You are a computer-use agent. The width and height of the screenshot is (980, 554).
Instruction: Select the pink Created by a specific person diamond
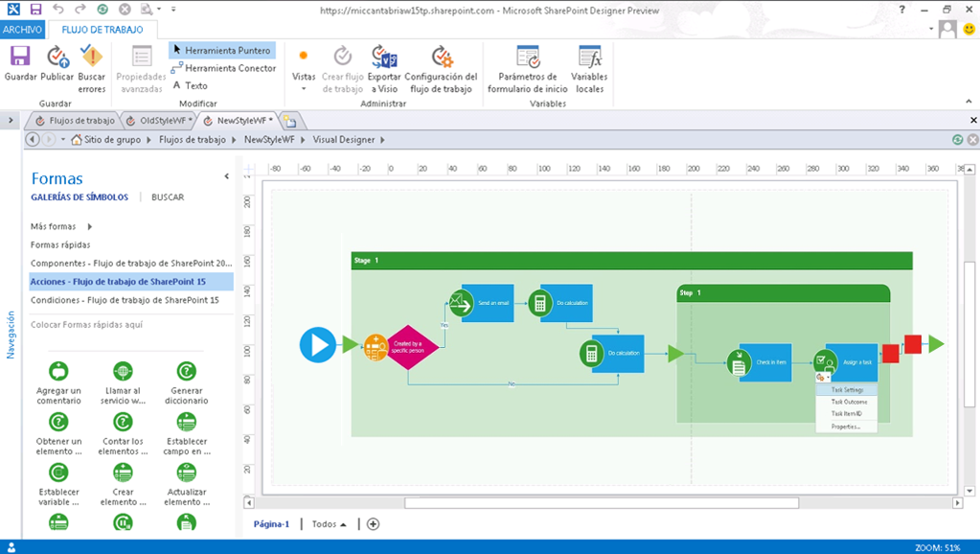[x=408, y=347]
